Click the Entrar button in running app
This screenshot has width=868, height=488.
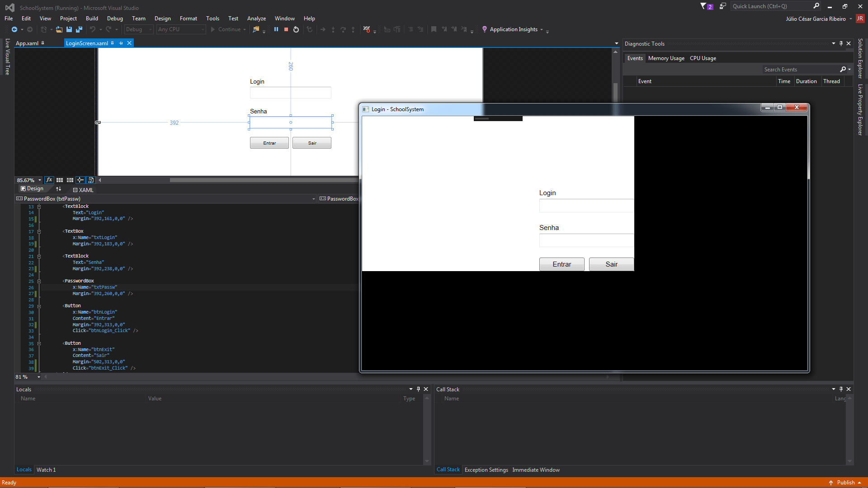561,264
